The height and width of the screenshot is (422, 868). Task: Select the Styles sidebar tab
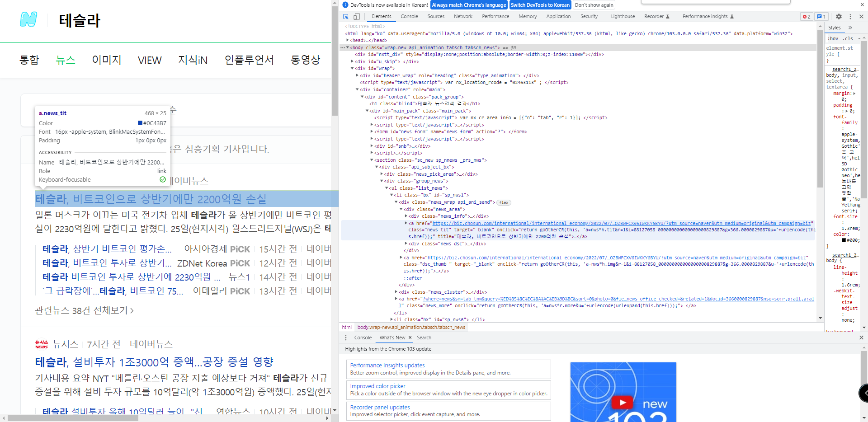[835, 28]
